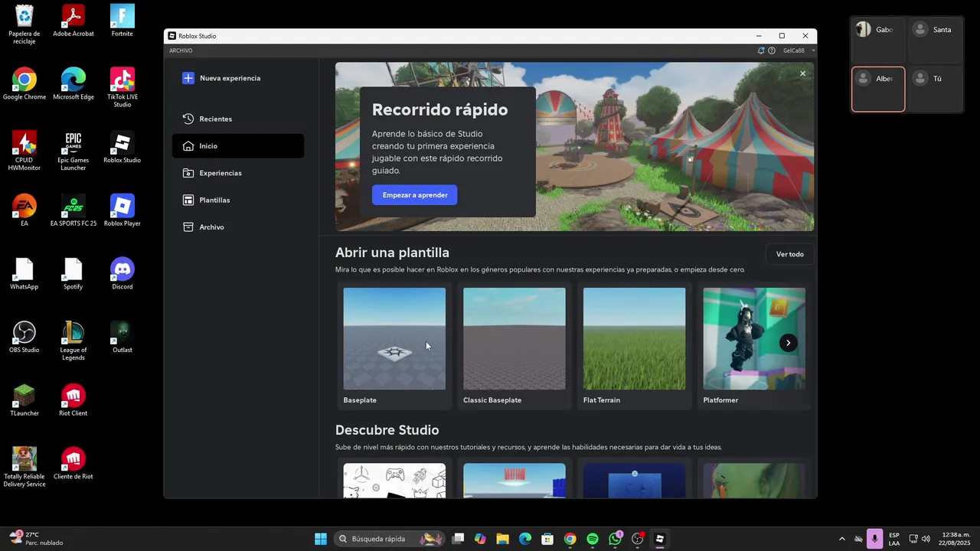980x551 pixels.
Task: Select Inicio in the sidebar
Action: tap(238, 146)
